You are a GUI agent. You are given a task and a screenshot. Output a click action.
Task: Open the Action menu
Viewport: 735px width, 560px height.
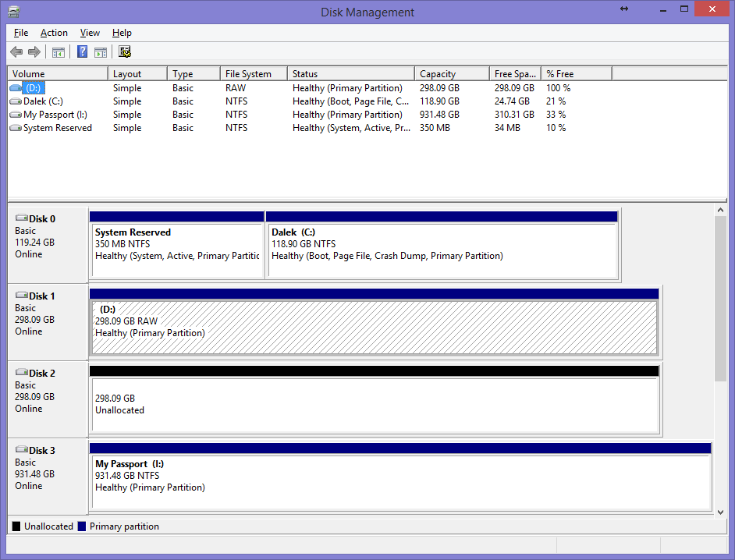click(x=54, y=33)
